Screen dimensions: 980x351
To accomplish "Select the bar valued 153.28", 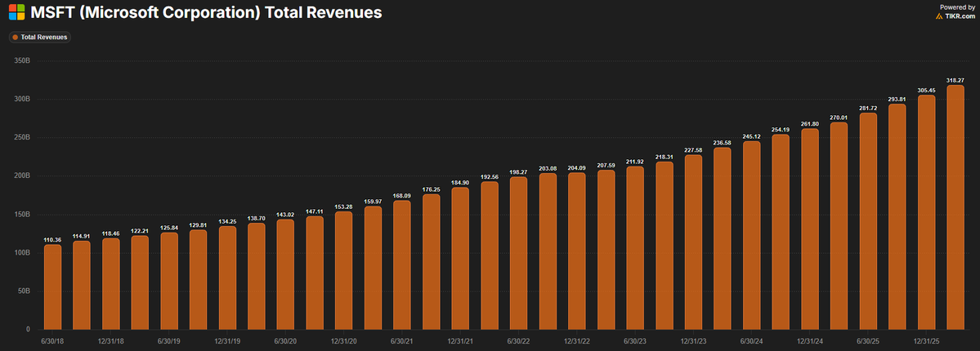I will (344, 270).
